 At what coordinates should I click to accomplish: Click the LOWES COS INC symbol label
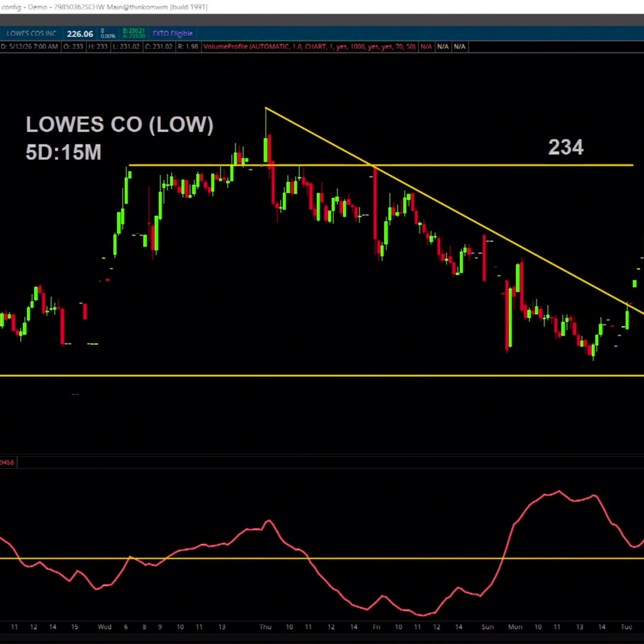(x=31, y=33)
